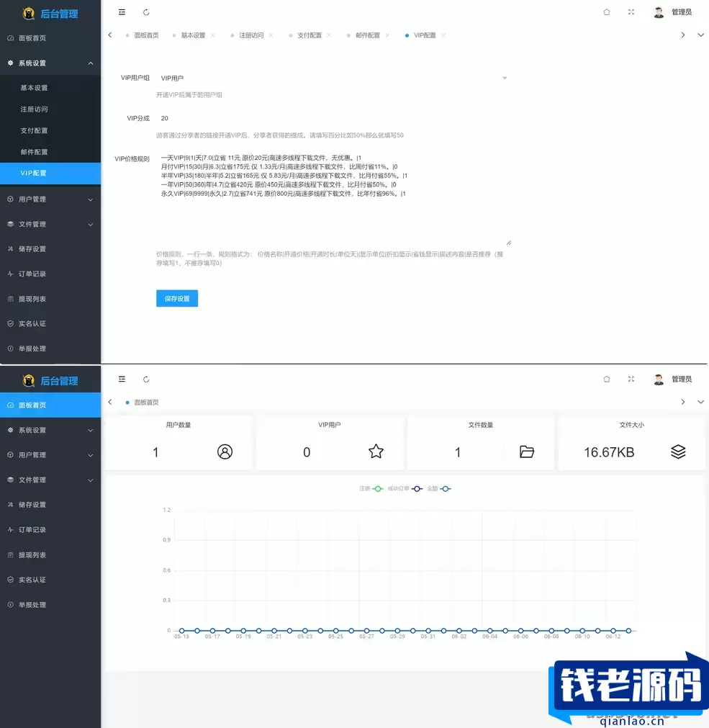This screenshot has height=728, width=709.
Task: Click the folder icon in the 文件数量 card
Action: [527, 451]
